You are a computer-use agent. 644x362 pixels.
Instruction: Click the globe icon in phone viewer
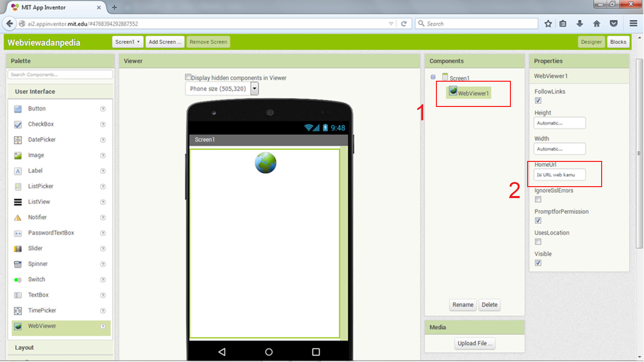(265, 163)
